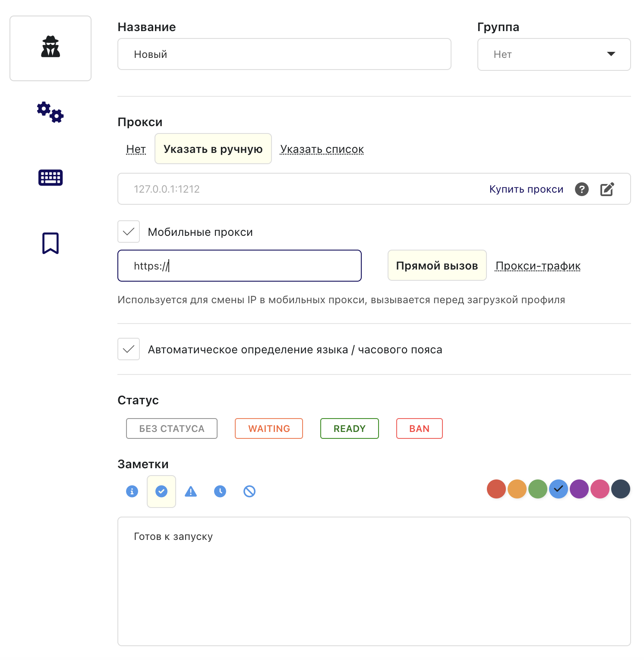
Task: Switch to Указать список proxy tab
Action: click(322, 149)
